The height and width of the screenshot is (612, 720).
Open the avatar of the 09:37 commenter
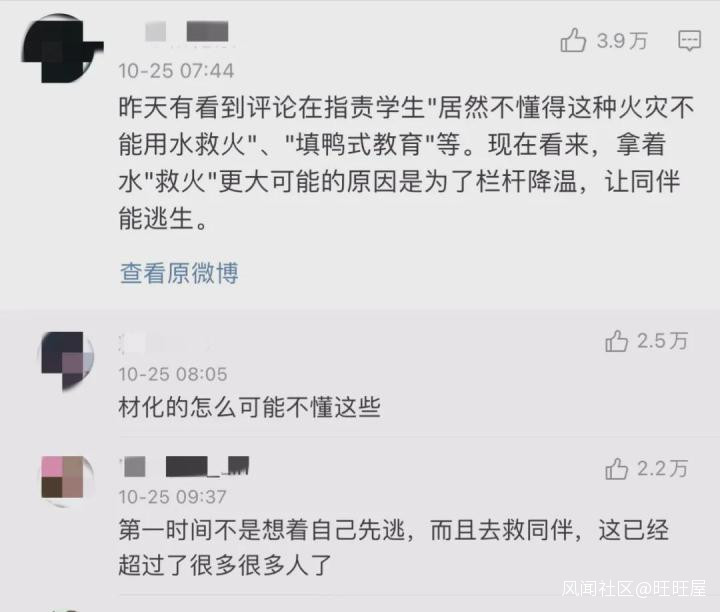point(68,481)
